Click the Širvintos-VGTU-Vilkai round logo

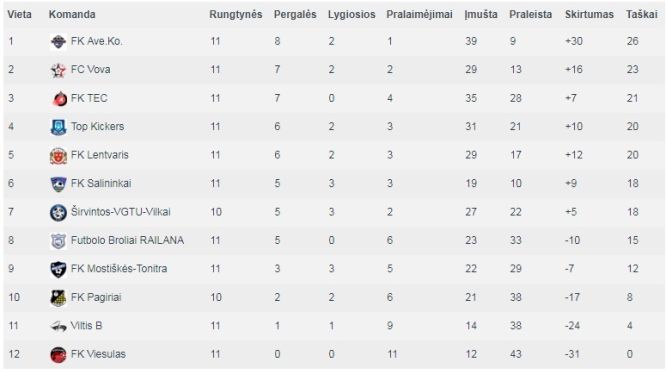tap(58, 212)
